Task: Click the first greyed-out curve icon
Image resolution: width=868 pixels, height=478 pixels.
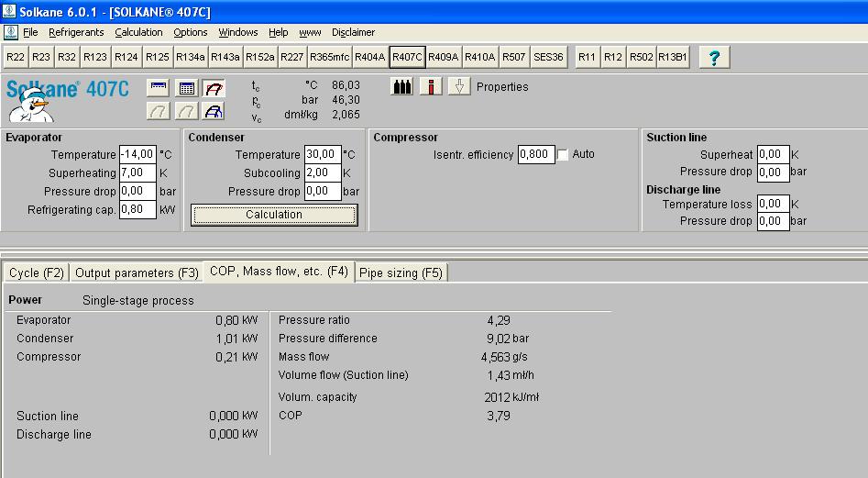Action: click(x=159, y=111)
